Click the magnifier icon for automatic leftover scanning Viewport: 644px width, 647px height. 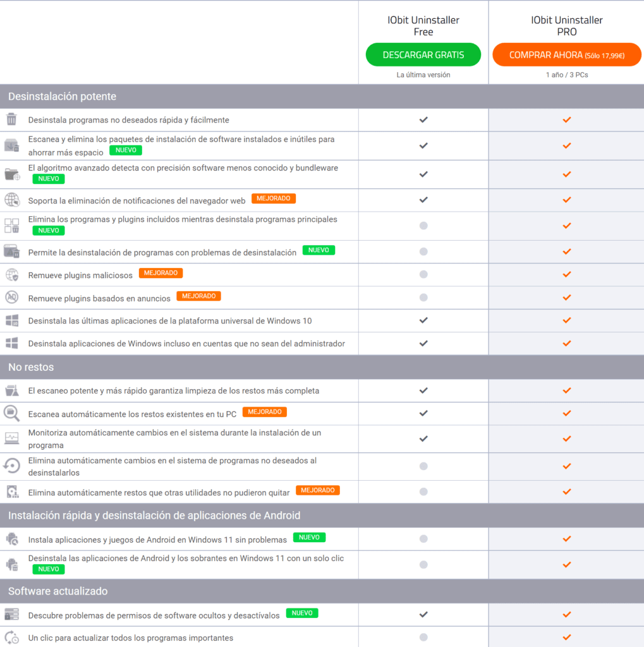(x=11, y=413)
